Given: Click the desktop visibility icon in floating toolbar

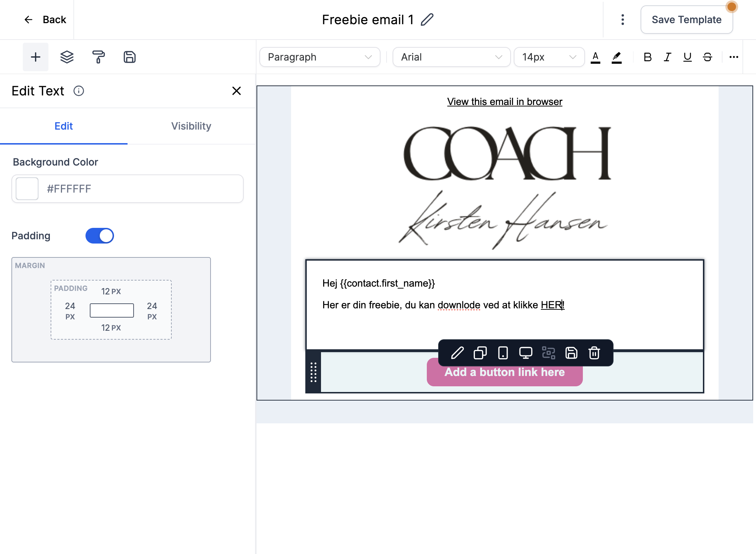Looking at the screenshot, I should [526, 353].
